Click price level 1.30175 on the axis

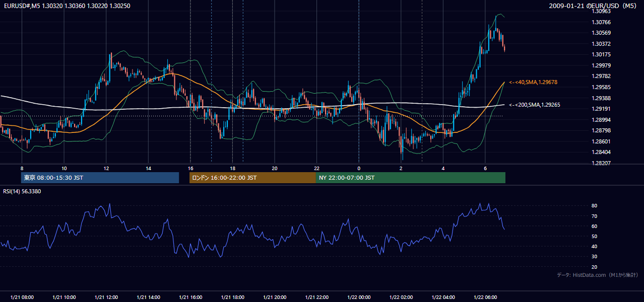coord(601,54)
